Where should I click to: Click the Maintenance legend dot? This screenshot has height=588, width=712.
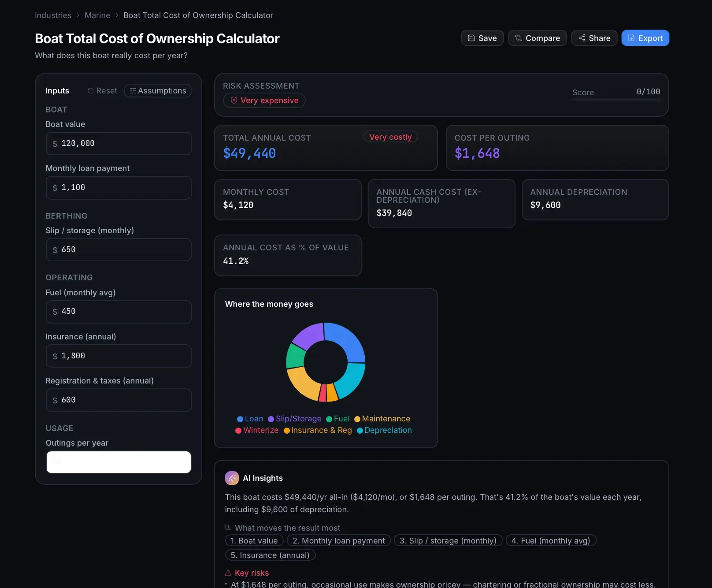(357, 419)
